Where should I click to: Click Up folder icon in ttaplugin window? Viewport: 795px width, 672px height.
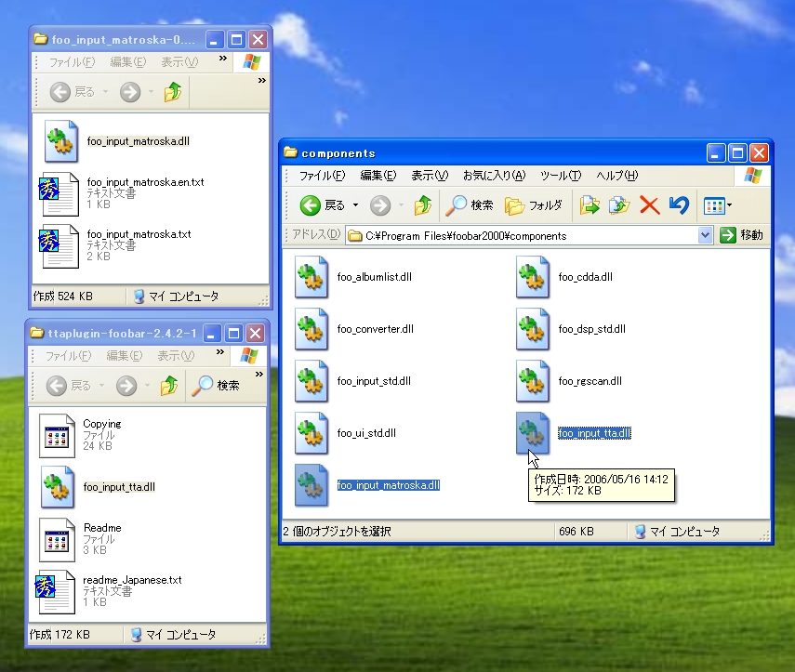(169, 386)
